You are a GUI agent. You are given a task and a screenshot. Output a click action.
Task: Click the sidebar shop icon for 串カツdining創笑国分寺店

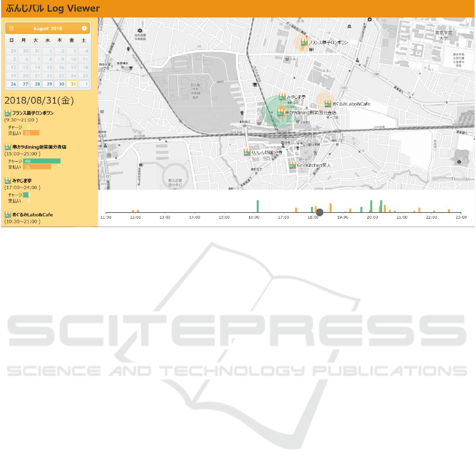7,147
